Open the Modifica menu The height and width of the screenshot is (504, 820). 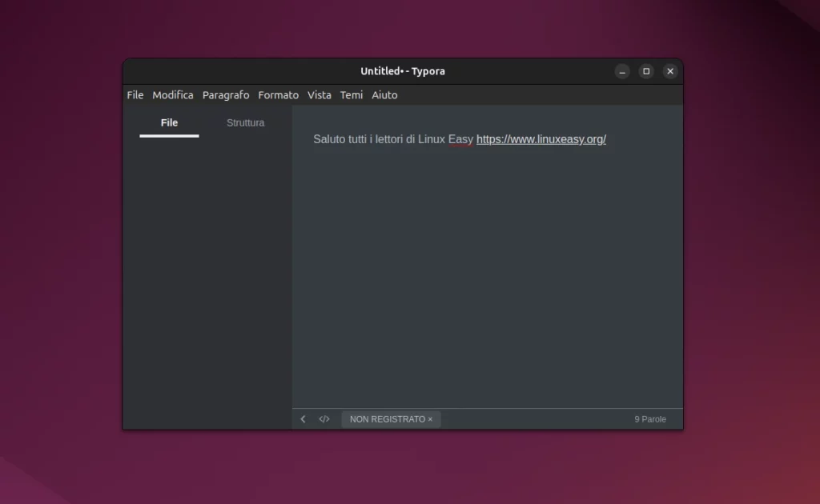173,95
